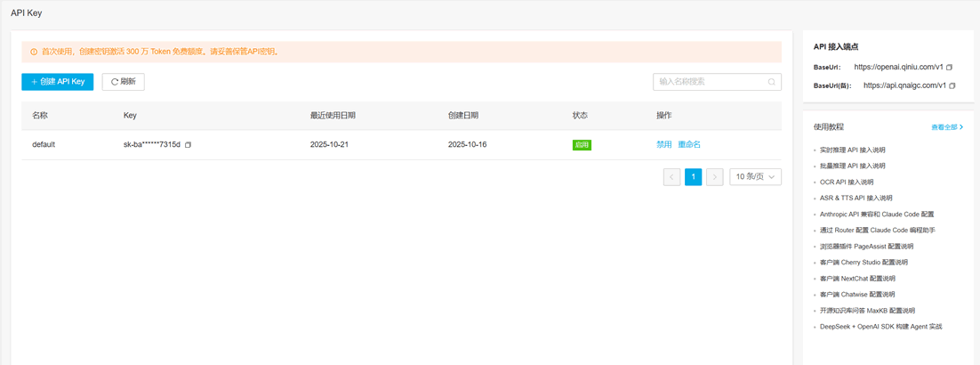980x365 pixels.
Task: Copy the openai.qiniu.com BaseUrl
Action: pos(950,68)
